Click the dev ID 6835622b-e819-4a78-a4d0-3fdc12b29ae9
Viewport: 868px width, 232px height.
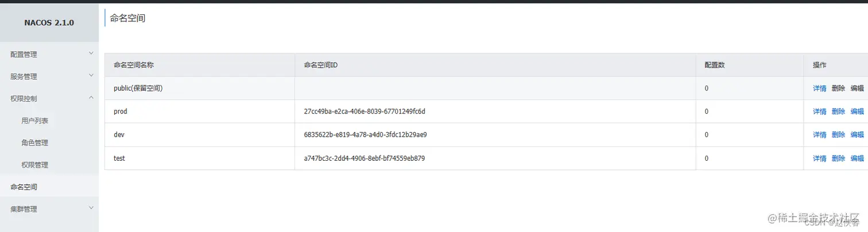pyautogui.click(x=365, y=135)
